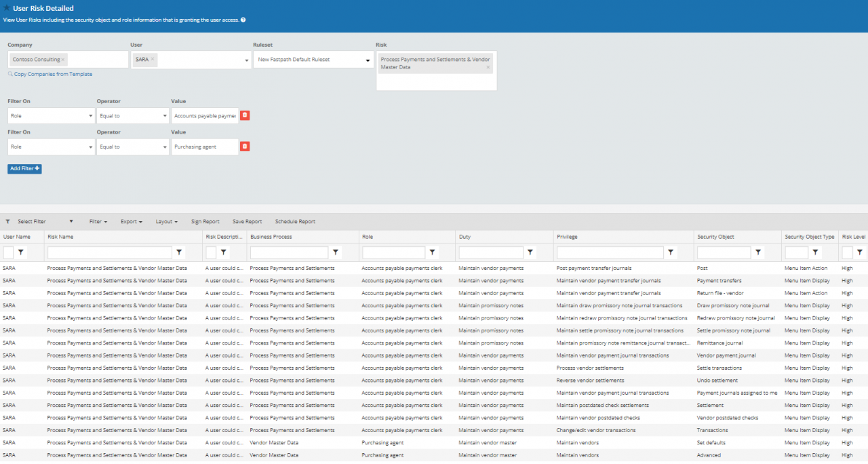Click the star icon beside User Risk Detailed title
This screenshot has width=868, height=464.
pyautogui.click(x=6, y=8)
